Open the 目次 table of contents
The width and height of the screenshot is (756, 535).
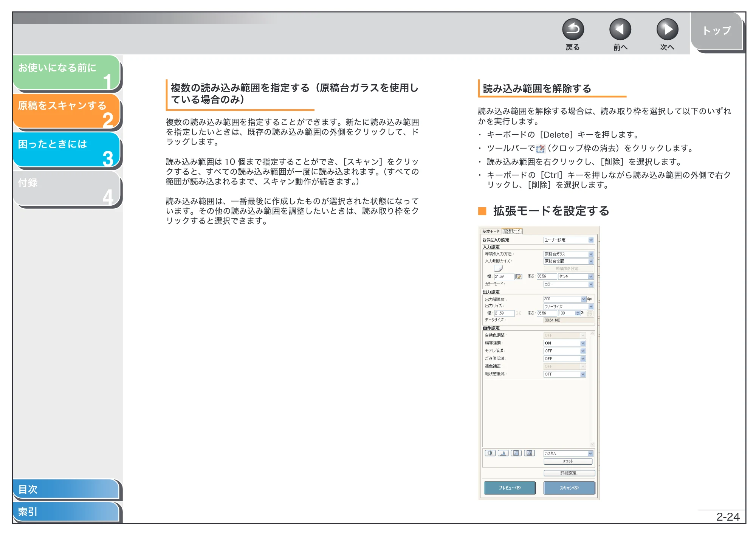66,489
